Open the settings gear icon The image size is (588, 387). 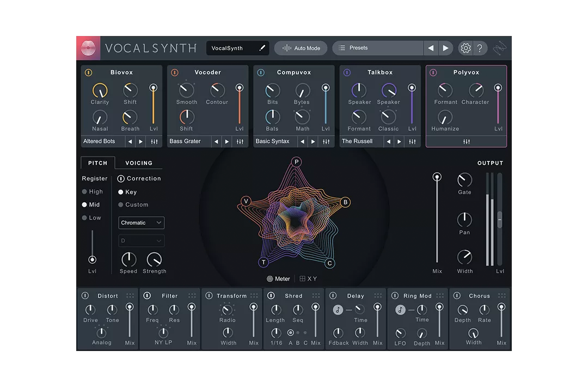465,48
